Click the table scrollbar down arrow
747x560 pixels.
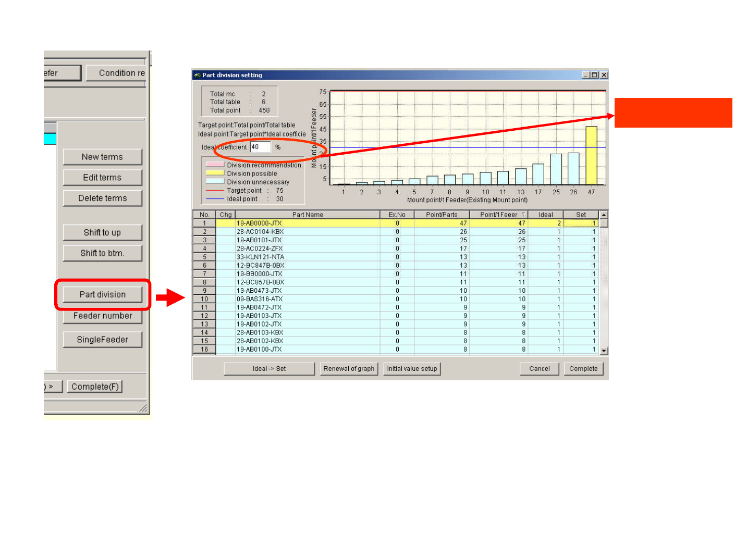tap(604, 351)
